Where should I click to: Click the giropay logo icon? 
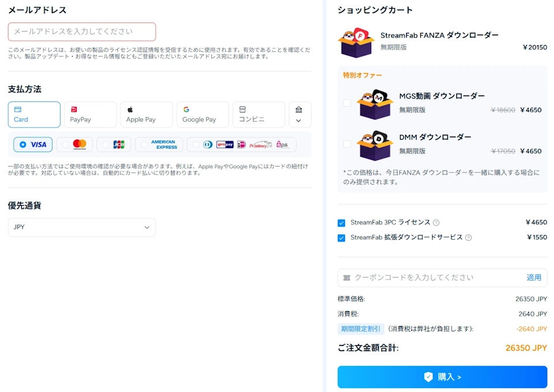[224, 145]
